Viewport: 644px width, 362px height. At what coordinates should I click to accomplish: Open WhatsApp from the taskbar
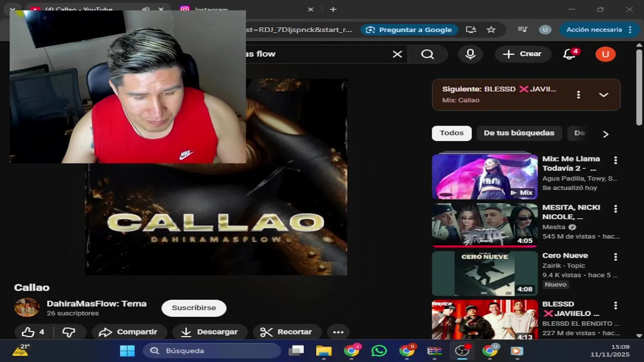click(x=379, y=350)
